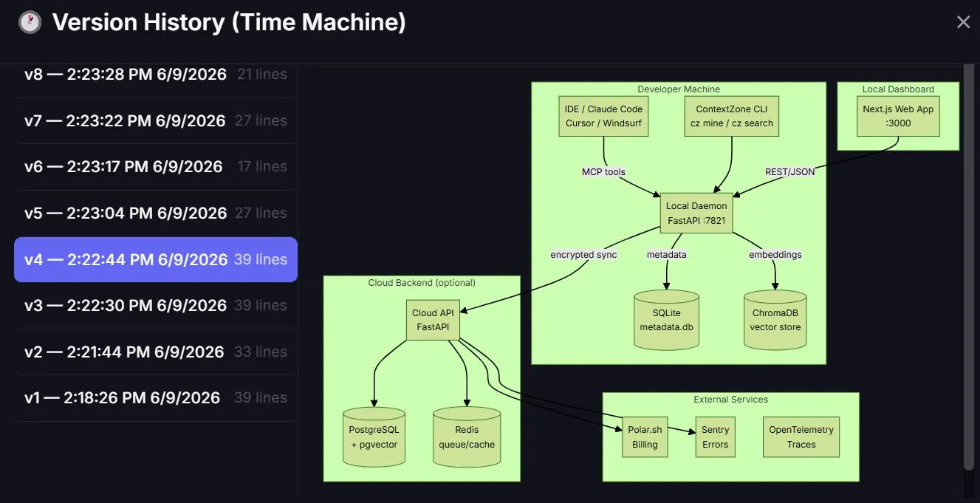Select the ChromaDB vector store cylinder
This screenshot has height=503, width=980.
(x=775, y=319)
